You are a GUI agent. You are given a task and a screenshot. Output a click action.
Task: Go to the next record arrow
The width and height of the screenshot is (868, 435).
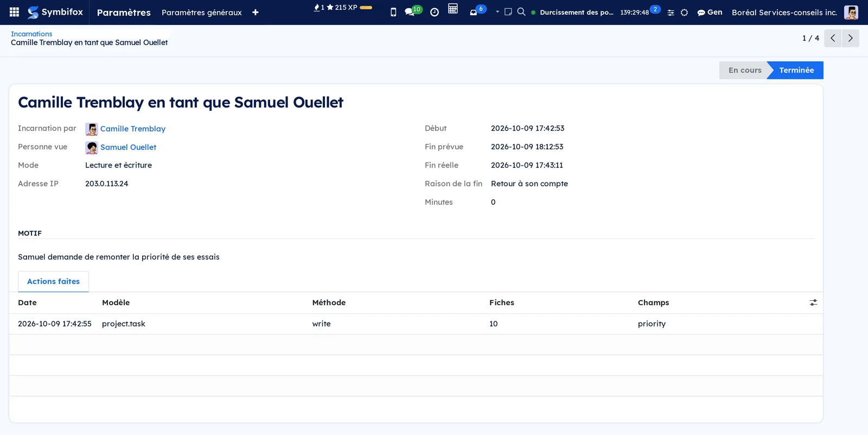[x=850, y=38]
